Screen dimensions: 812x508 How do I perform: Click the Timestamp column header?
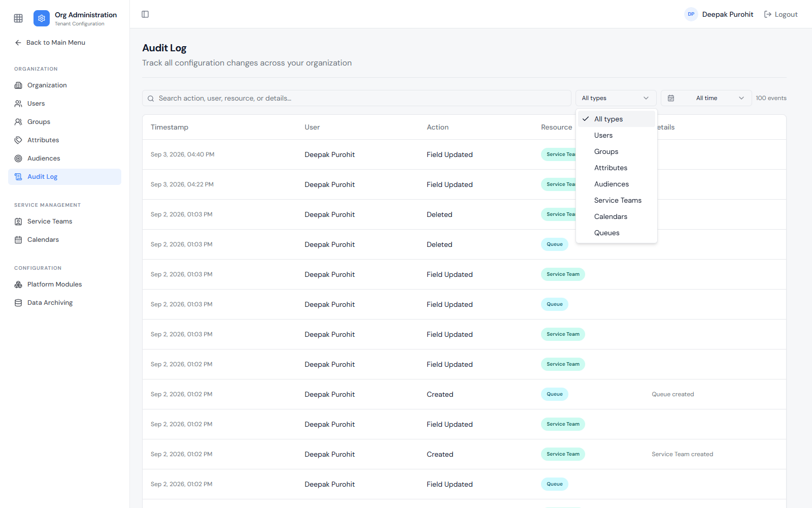170,127
